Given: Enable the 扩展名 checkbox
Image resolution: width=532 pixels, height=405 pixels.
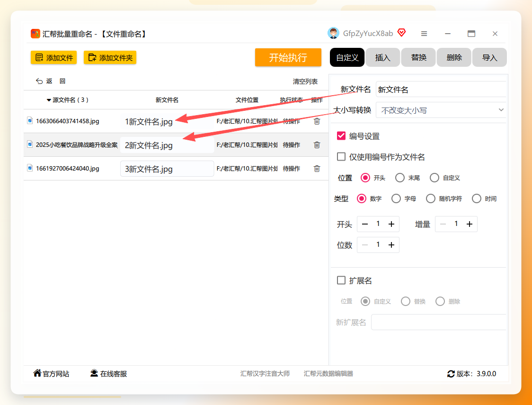Looking at the screenshot, I should [x=341, y=280].
